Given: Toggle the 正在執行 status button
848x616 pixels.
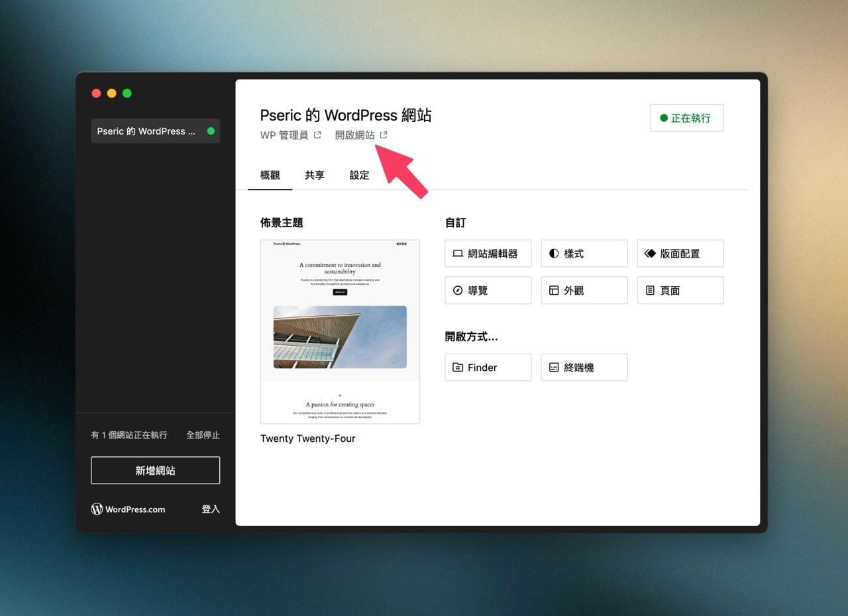Looking at the screenshot, I should click(x=686, y=118).
